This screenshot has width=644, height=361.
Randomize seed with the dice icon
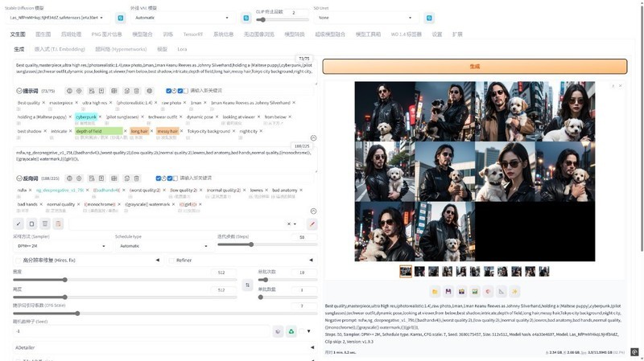click(x=278, y=330)
